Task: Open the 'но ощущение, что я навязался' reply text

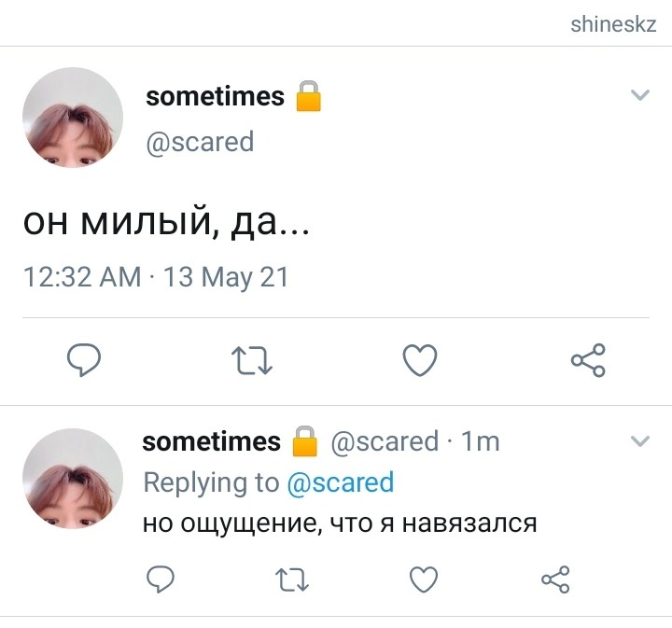Action: click(x=340, y=523)
